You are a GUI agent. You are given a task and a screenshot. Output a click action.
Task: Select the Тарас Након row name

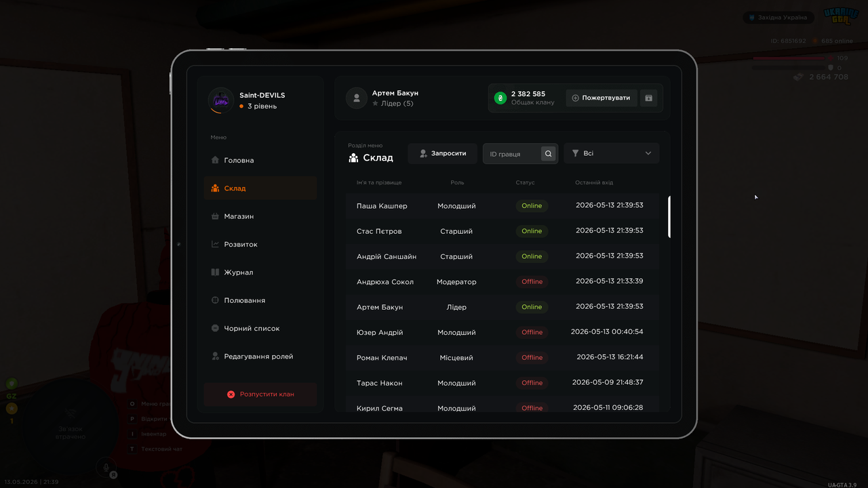(380, 383)
